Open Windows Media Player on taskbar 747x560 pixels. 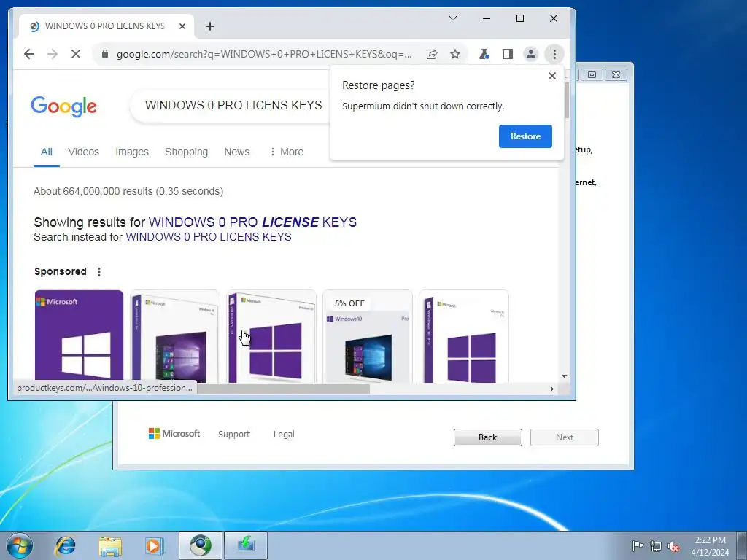pos(154,545)
